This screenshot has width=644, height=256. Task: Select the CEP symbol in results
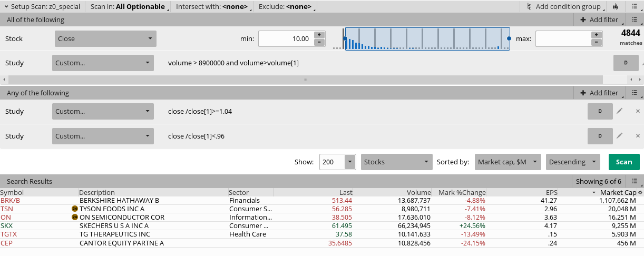click(6, 243)
